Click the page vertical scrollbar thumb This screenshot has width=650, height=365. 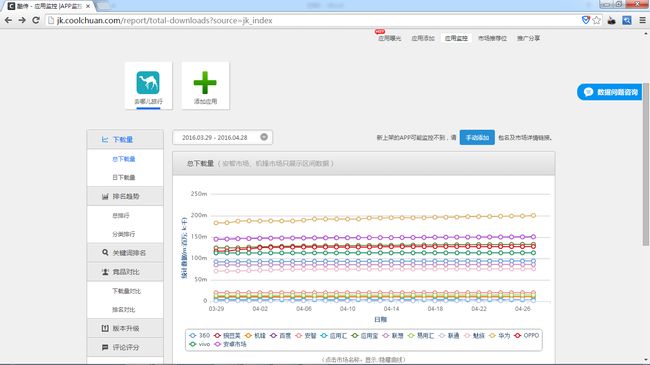[x=646, y=164]
